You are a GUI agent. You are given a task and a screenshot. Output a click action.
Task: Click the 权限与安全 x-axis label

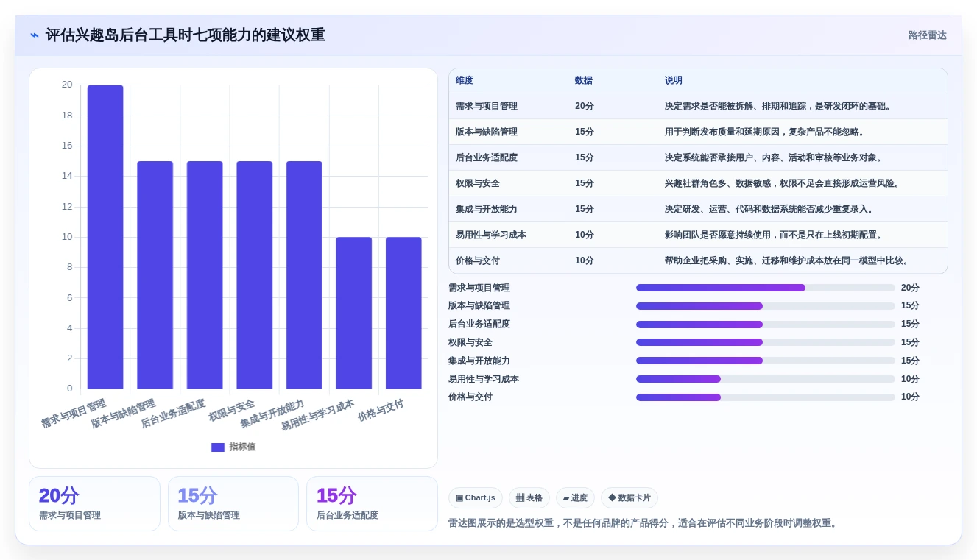tap(232, 411)
